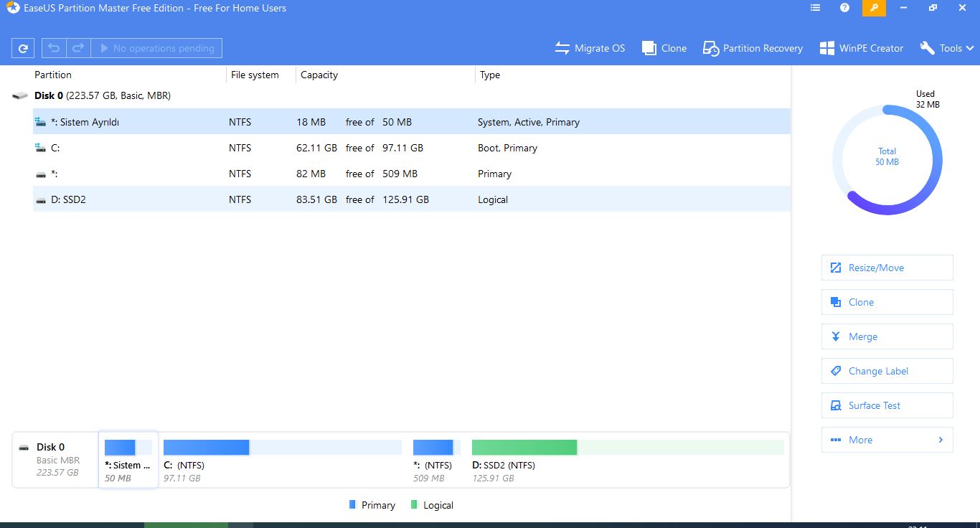Click the Boot, Primary type text

[x=507, y=148]
